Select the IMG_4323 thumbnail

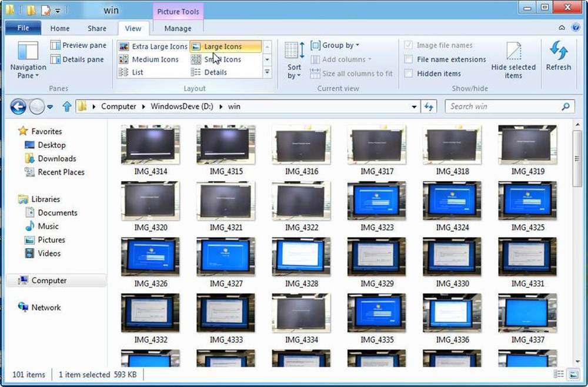click(x=376, y=201)
